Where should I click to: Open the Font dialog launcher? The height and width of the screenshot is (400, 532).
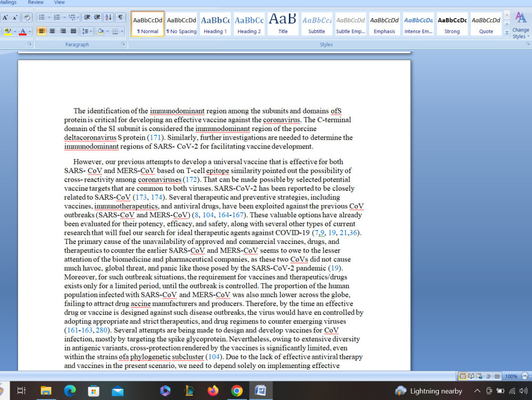[x=29, y=44]
